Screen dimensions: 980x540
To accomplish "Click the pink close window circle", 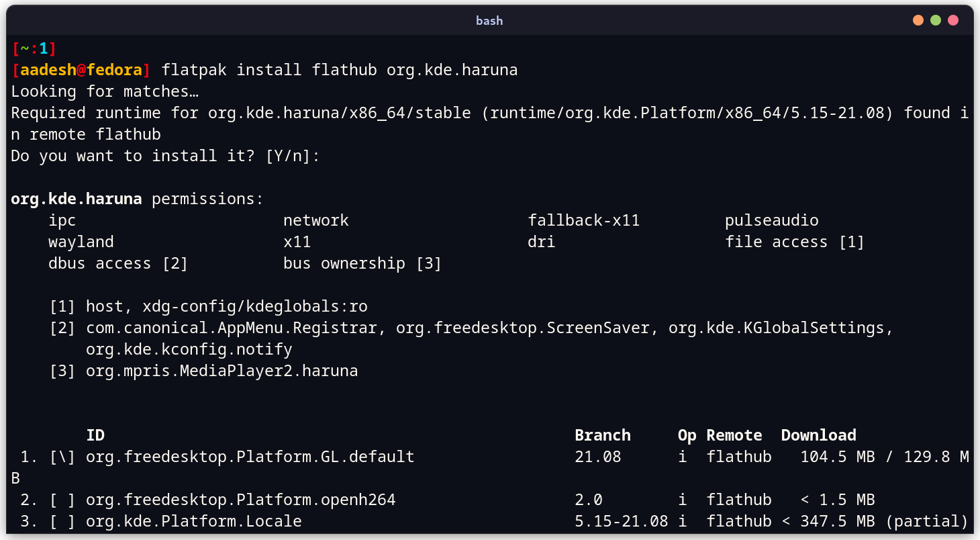I will coord(953,20).
